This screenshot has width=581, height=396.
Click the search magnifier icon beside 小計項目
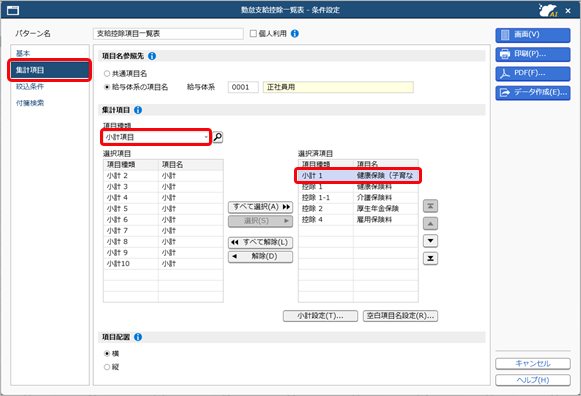tap(218, 137)
